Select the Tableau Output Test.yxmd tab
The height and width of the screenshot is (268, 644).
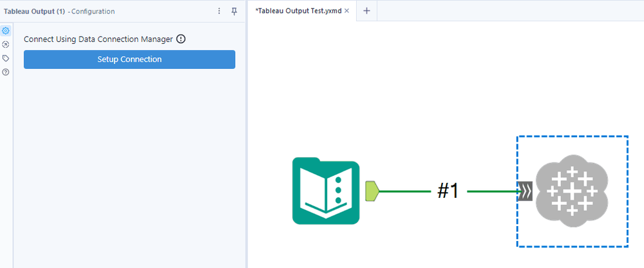pos(298,11)
